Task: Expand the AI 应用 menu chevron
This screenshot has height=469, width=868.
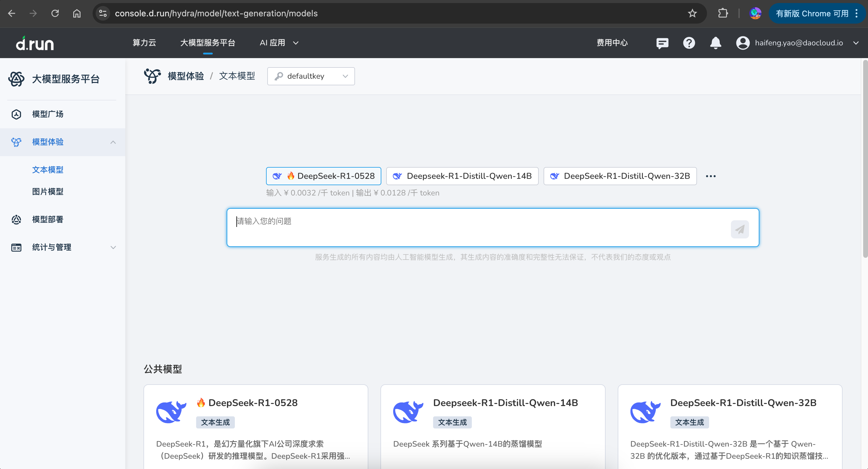Action: 295,43
